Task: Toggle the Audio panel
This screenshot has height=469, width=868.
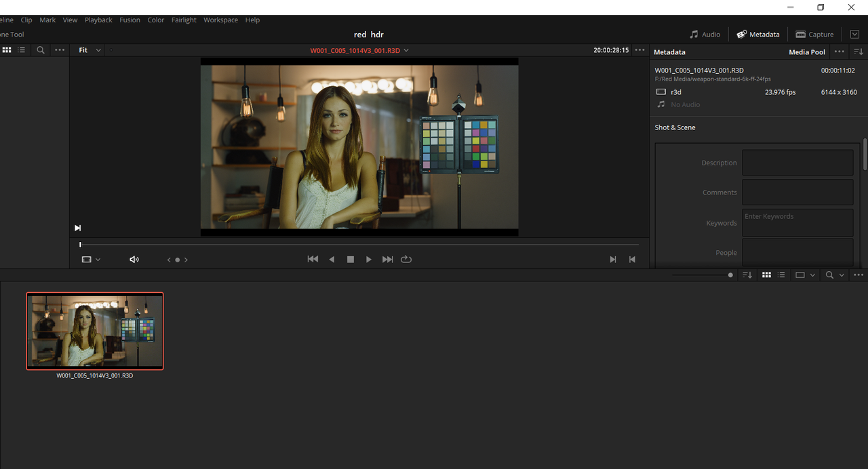Action: (x=705, y=35)
